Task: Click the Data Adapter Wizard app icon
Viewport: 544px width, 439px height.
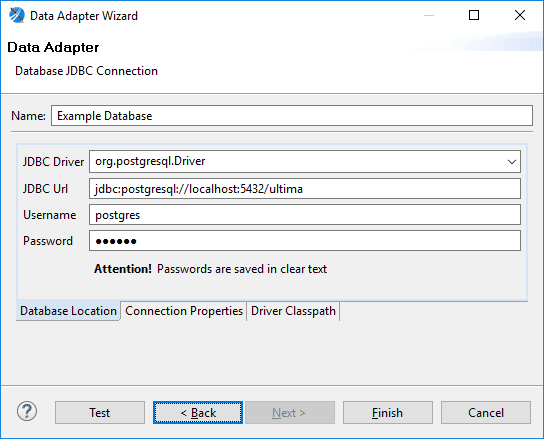Action: point(17,16)
